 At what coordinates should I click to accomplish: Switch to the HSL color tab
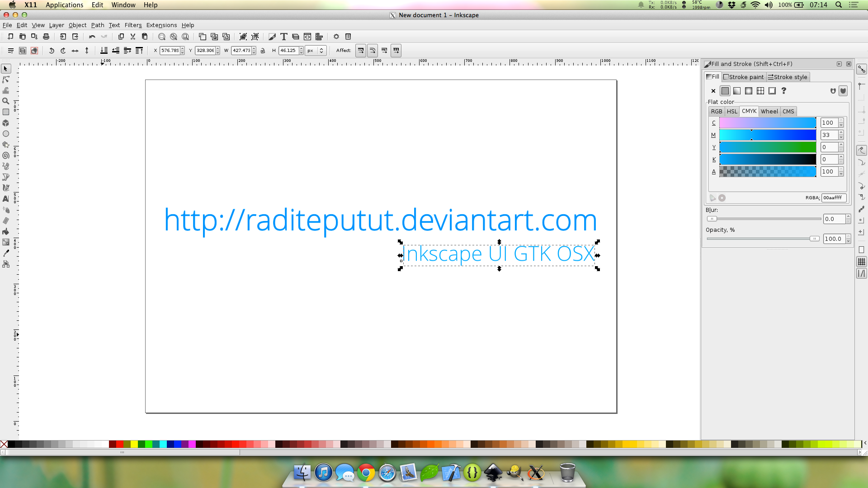point(732,111)
